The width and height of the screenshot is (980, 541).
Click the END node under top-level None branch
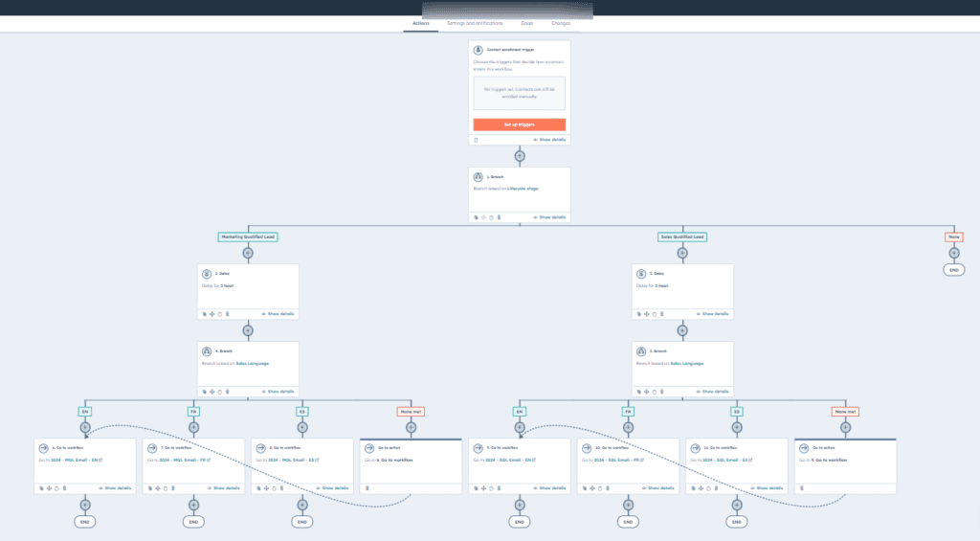tap(954, 270)
